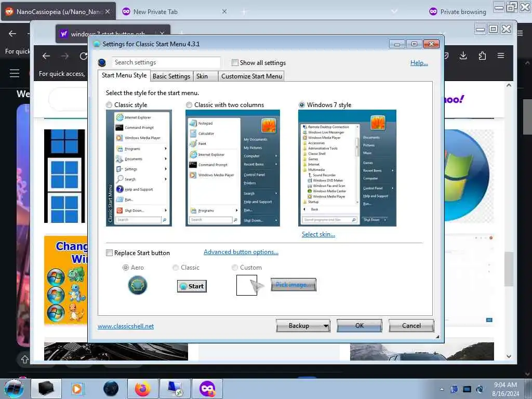Switch to NanoCassiopeia Reddit tab
The image size is (532, 399).
(58, 11)
